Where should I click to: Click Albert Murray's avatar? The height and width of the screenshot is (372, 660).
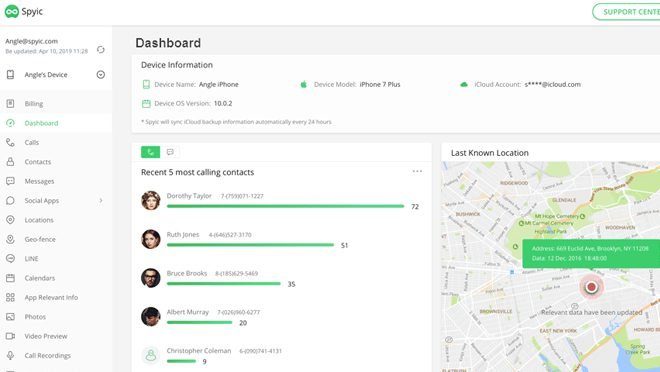click(x=151, y=316)
